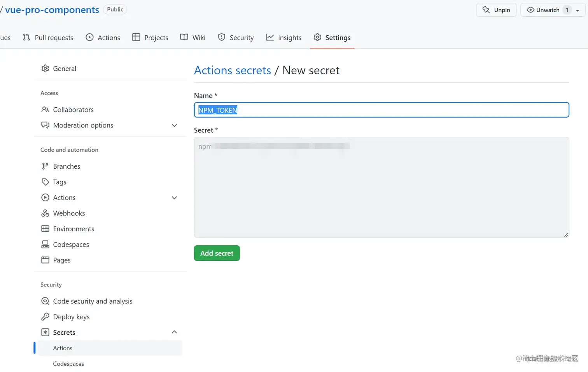Click the Unwatch button label
The height and width of the screenshot is (372, 588).
click(x=548, y=10)
